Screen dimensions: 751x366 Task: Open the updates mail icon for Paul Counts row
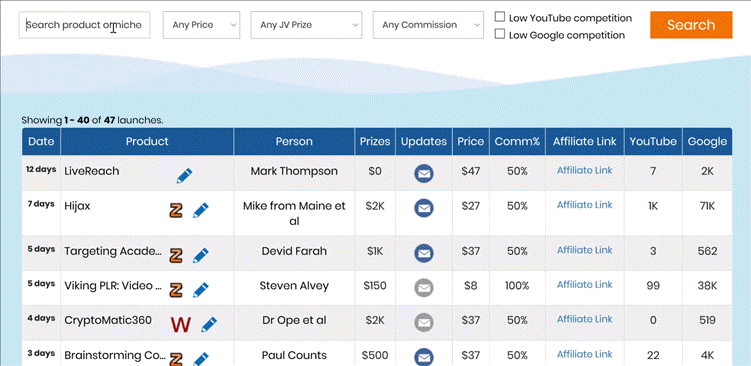point(424,357)
